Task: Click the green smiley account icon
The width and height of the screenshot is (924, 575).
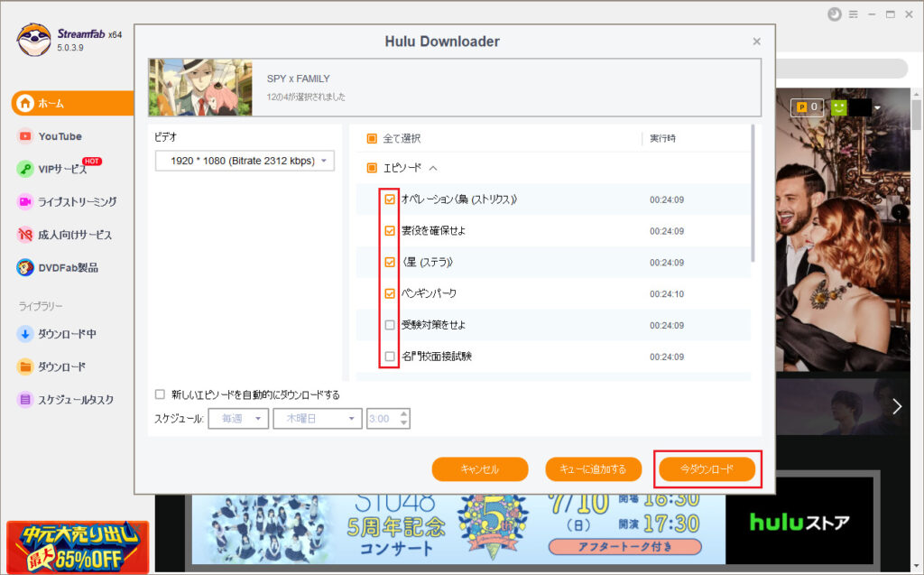Action: point(838,107)
